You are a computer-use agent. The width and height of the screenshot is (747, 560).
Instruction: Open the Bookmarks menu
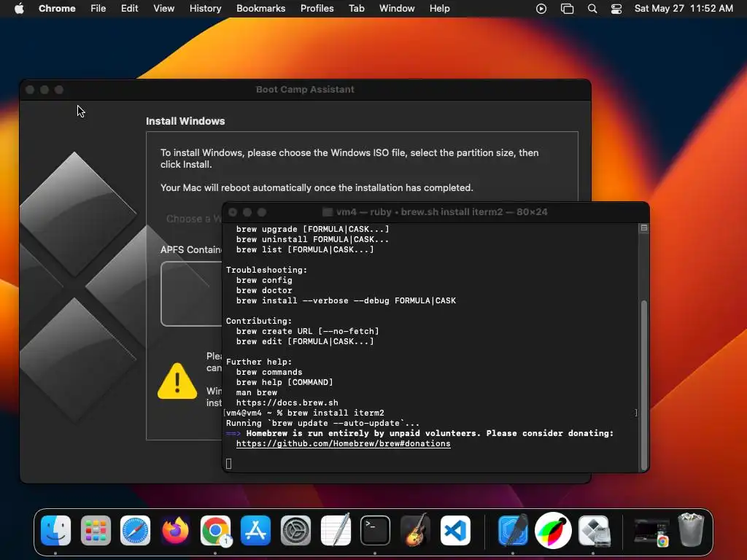point(260,9)
